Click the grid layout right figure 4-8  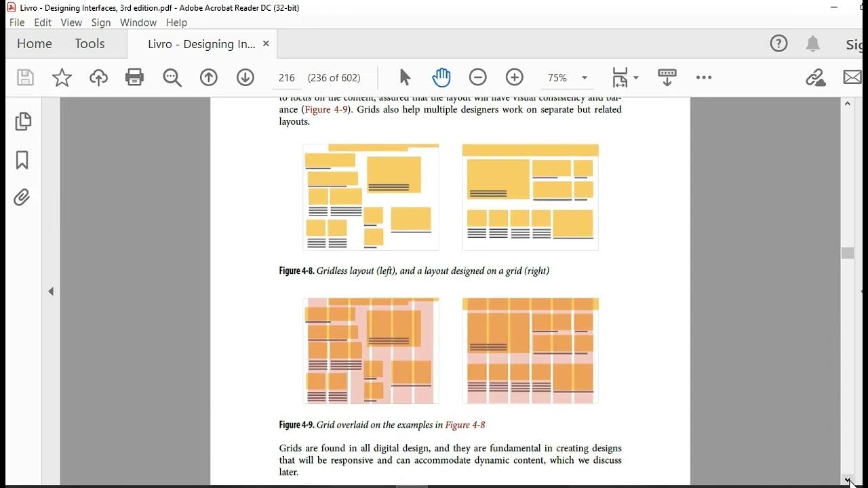coord(530,197)
